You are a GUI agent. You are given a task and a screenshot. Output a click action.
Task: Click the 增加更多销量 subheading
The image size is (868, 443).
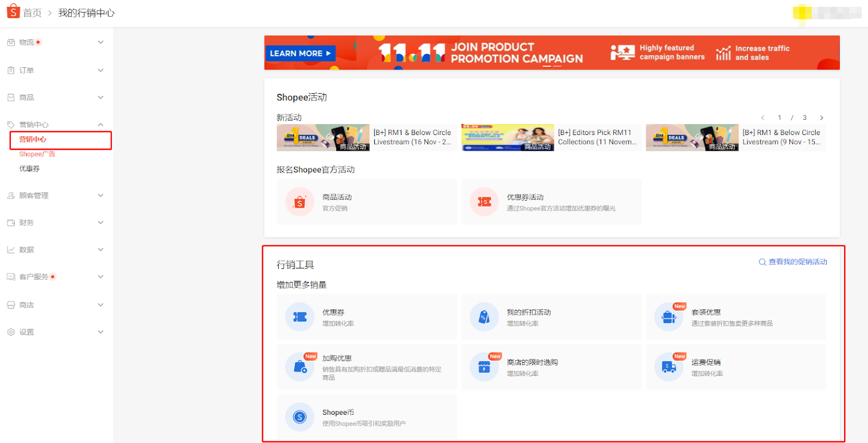[302, 285]
